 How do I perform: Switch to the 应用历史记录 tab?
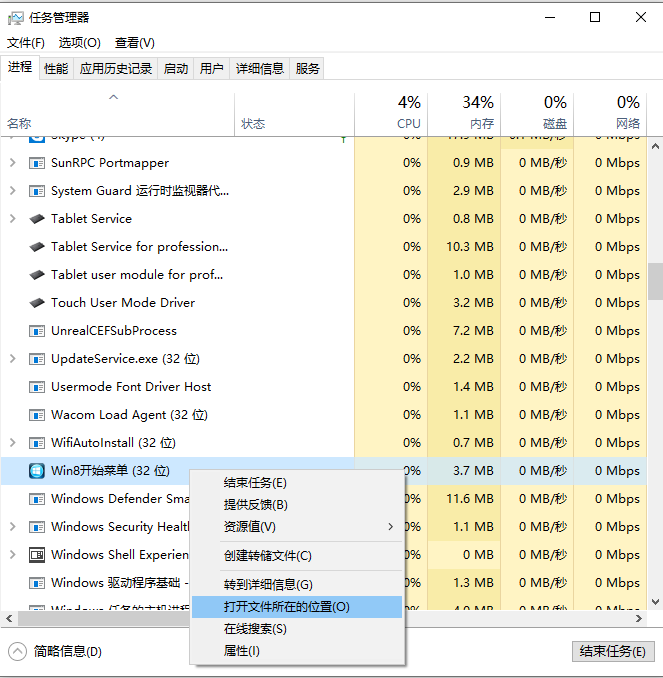pyautogui.click(x=116, y=68)
